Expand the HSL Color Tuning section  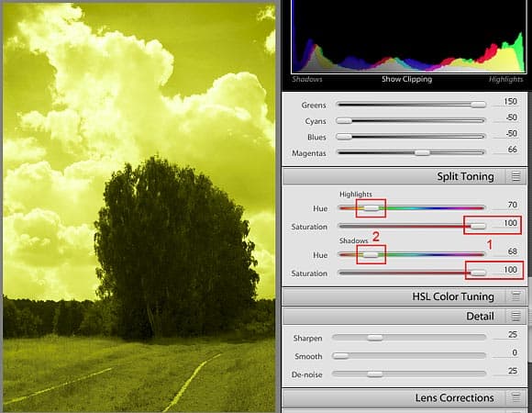[405, 296]
